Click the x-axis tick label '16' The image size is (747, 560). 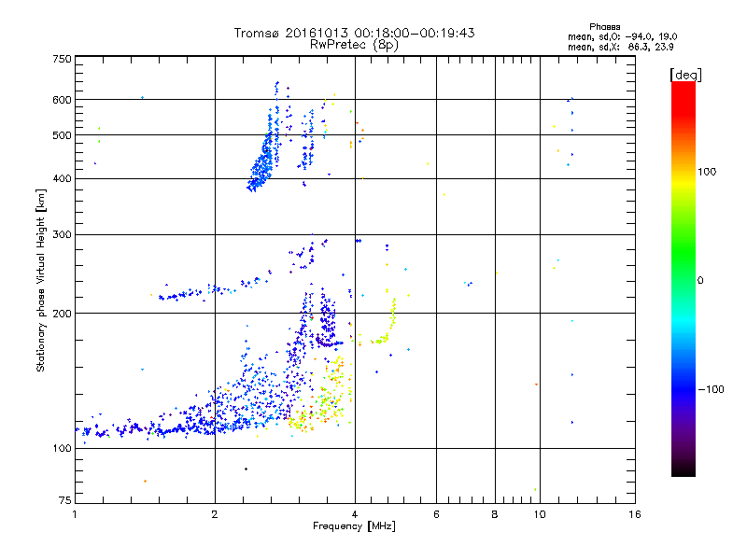[635, 514]
